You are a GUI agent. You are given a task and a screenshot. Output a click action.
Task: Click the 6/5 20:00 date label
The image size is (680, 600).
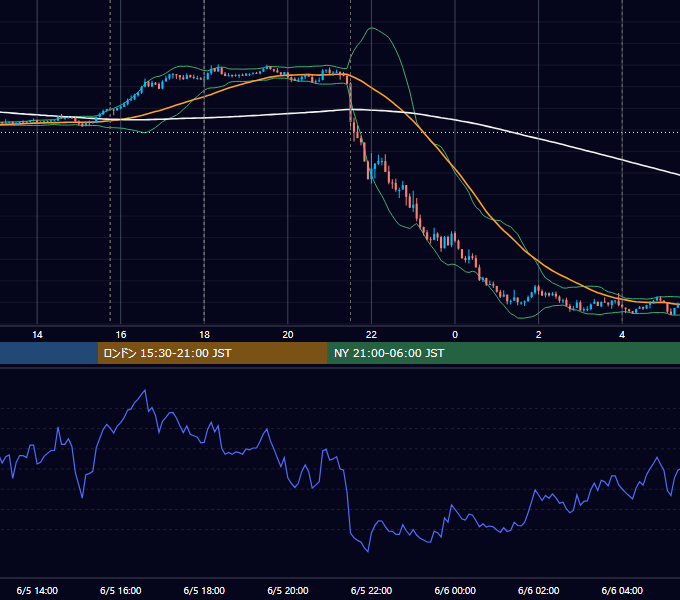pos(288,590)
